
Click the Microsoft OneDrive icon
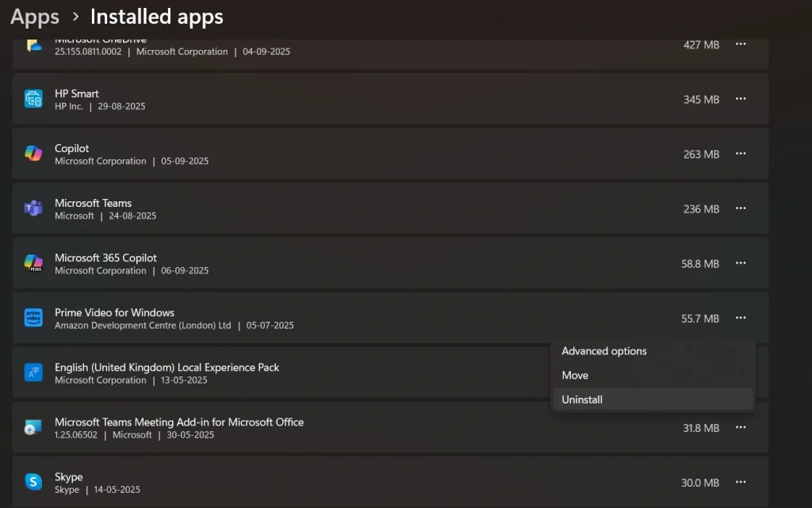(33, 45)
